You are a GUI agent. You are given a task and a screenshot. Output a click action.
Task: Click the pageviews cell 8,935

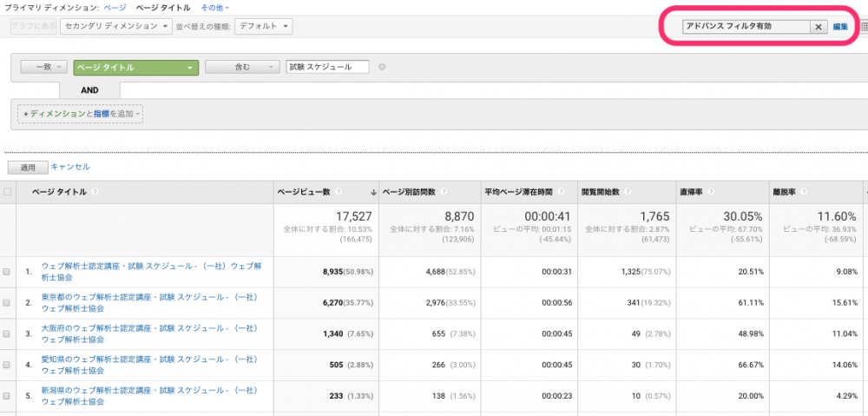(332, 272)
